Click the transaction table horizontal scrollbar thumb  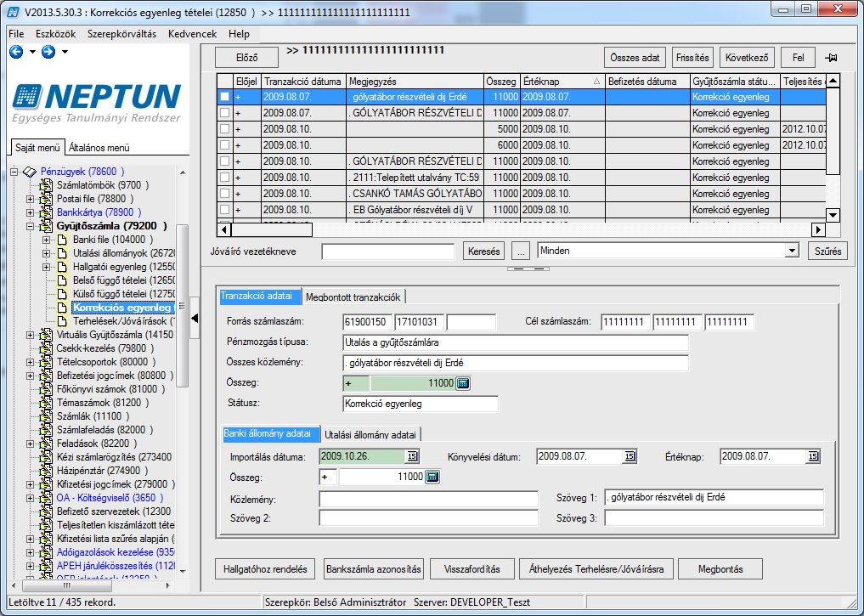point(272,229)
